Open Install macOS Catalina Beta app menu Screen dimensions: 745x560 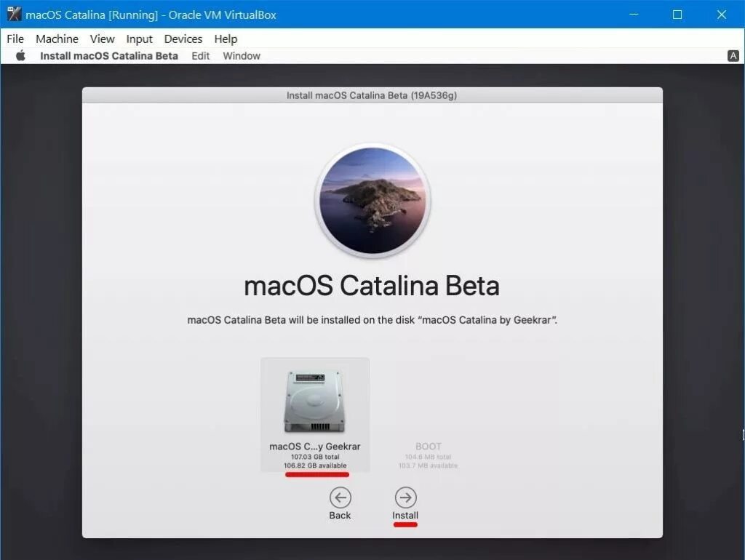click(109, 56)
